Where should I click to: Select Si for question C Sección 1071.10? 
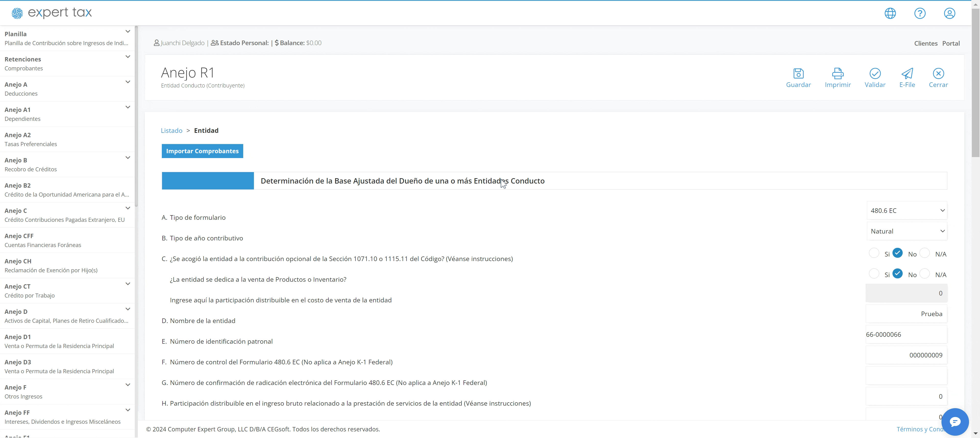874,253
